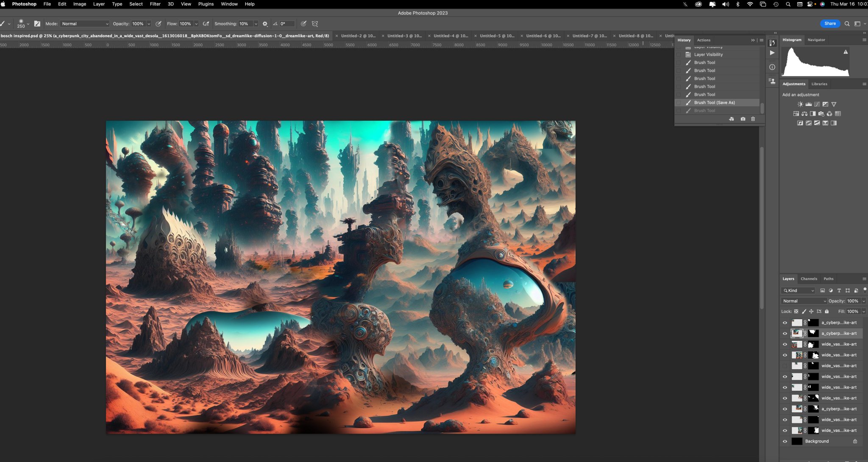The width and height of the screenshot is (868, 462).
Task: Open the brush Mode dropdown
Action: (x=85, y=24)
